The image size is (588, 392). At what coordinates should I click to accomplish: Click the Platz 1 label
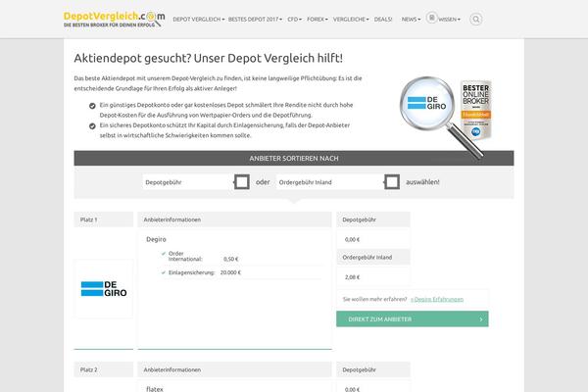tap(88, 220)
